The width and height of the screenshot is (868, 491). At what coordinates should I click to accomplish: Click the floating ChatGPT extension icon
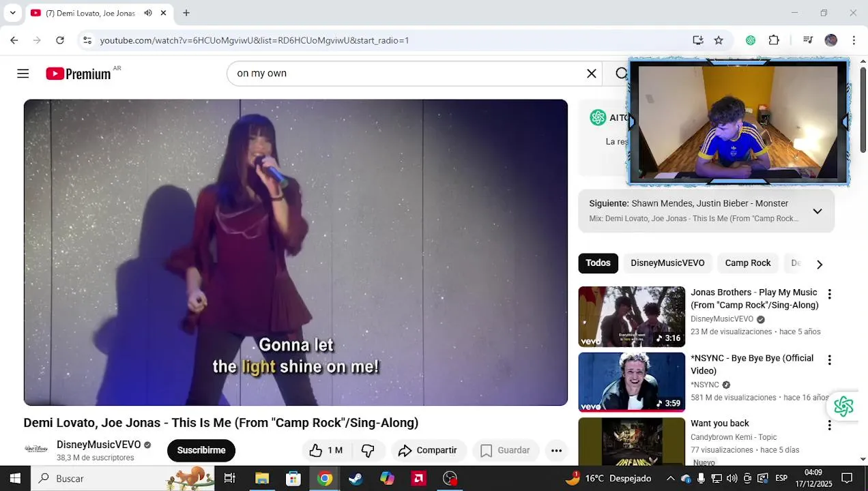click(x=843, y=406)
